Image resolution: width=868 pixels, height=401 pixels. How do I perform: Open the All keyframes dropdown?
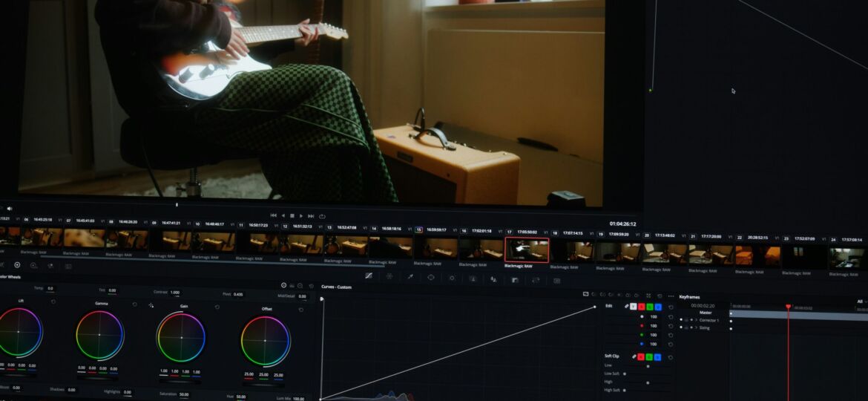[x=861, y=301]
